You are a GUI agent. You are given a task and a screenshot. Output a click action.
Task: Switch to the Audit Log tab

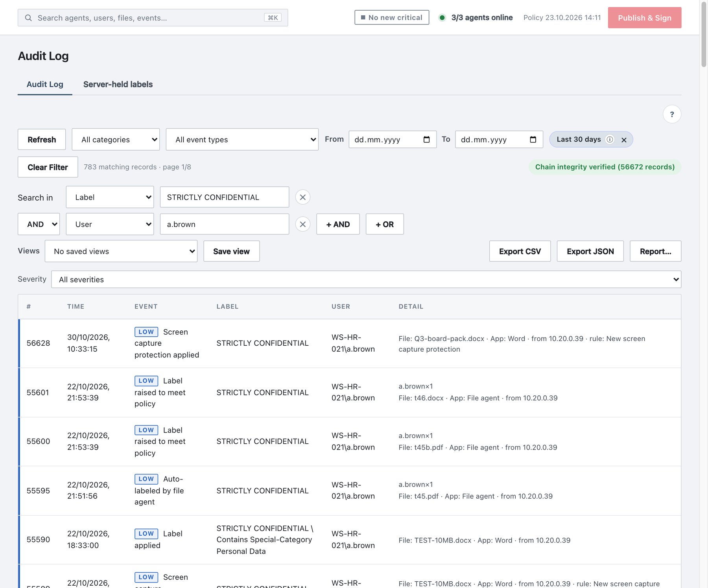[45, 84]
